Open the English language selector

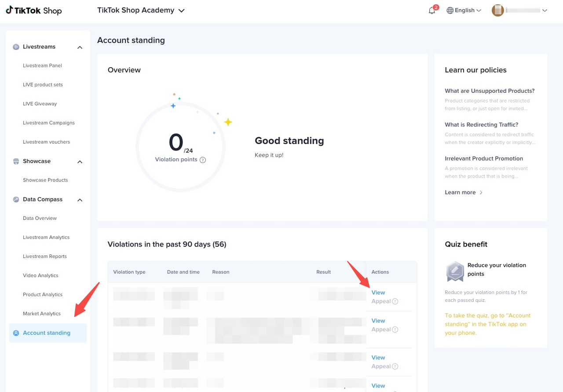pyautogui.click(x=464, y=11)
